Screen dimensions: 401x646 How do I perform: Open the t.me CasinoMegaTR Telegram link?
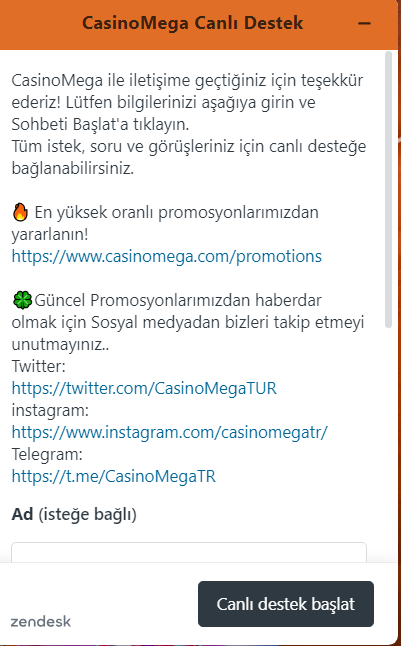[114, 476]
